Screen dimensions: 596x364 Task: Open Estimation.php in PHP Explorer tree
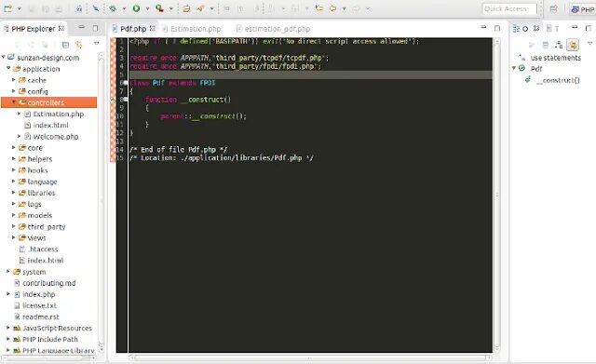point(58,114)
